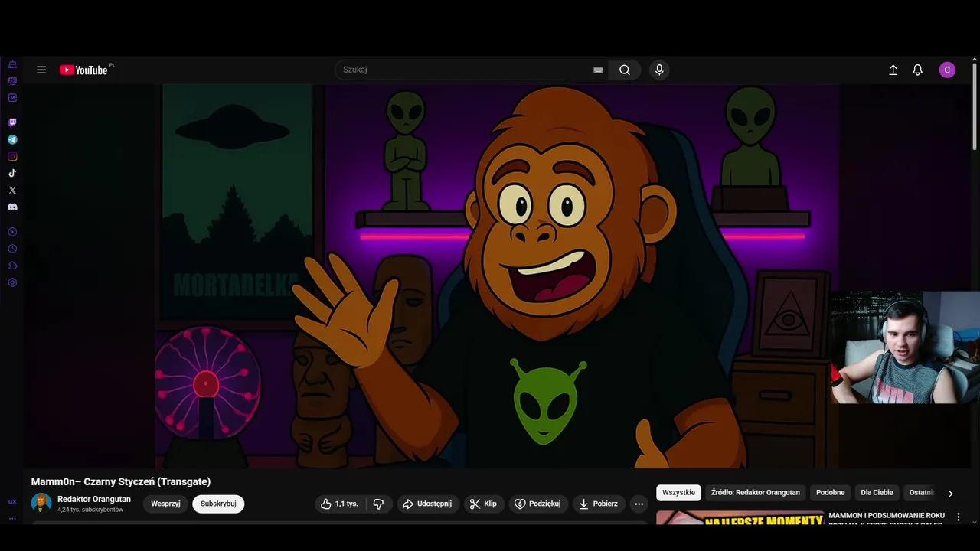This screenshot has height=551, width=980.
Task: Open the account avatar menu
Action: [x=947, y=70]
